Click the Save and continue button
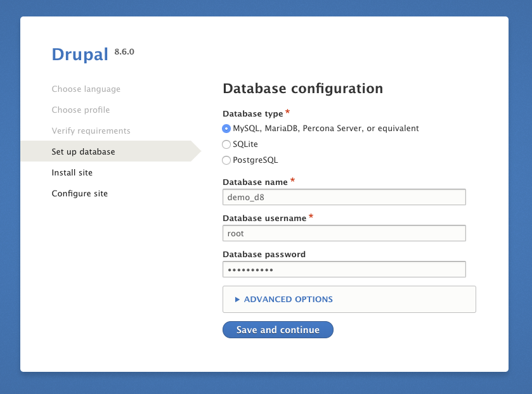The width and height of the screenshot is (532, 394). [x=278, y=329]
